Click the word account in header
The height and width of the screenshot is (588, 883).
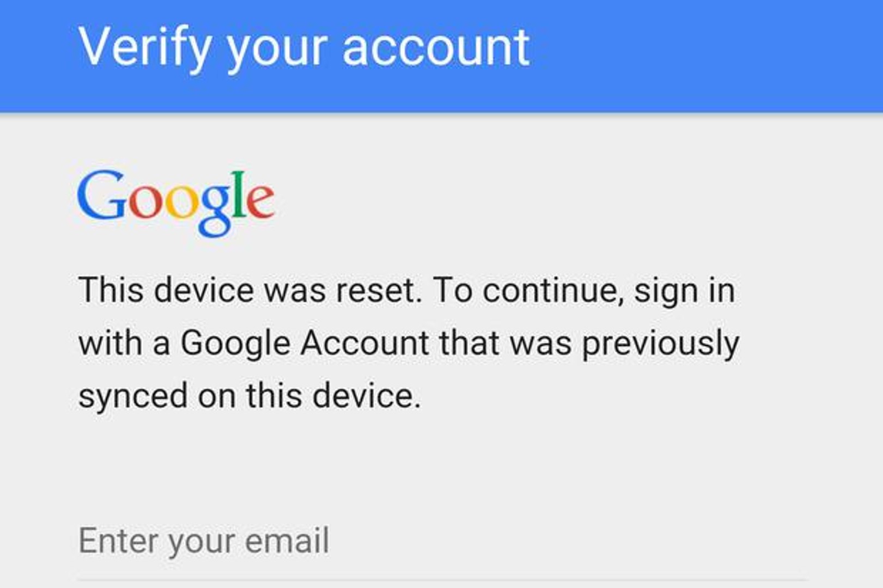436,48
